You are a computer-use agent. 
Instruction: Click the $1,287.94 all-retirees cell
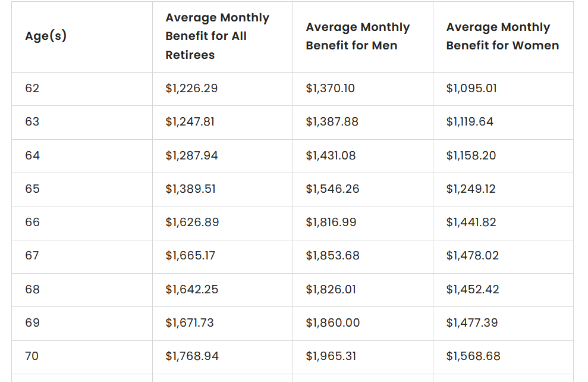191,156
